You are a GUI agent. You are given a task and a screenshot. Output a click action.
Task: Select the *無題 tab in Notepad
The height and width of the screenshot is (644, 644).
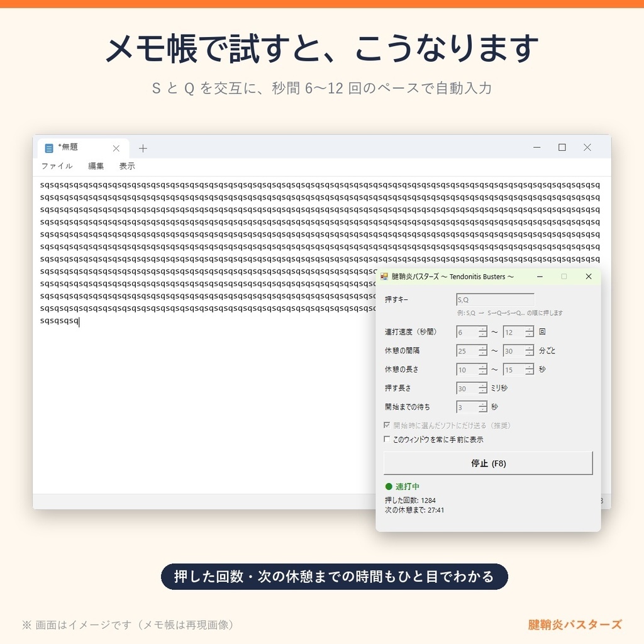83,148
